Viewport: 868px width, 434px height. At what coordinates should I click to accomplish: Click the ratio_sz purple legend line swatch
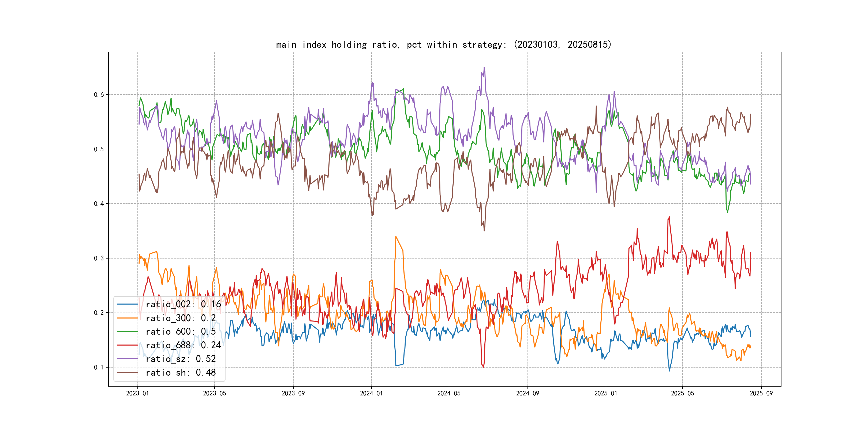128,359
